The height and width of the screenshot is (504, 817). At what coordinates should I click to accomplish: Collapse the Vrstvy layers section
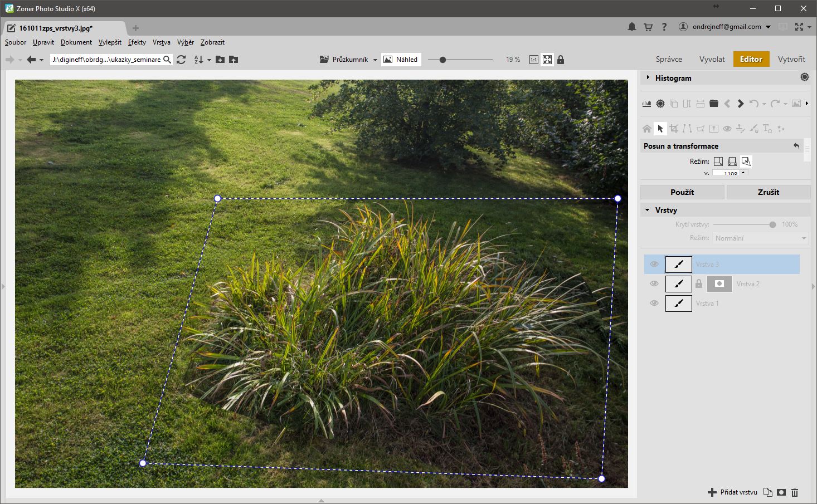pyautogui.click(x=648, y=210)
